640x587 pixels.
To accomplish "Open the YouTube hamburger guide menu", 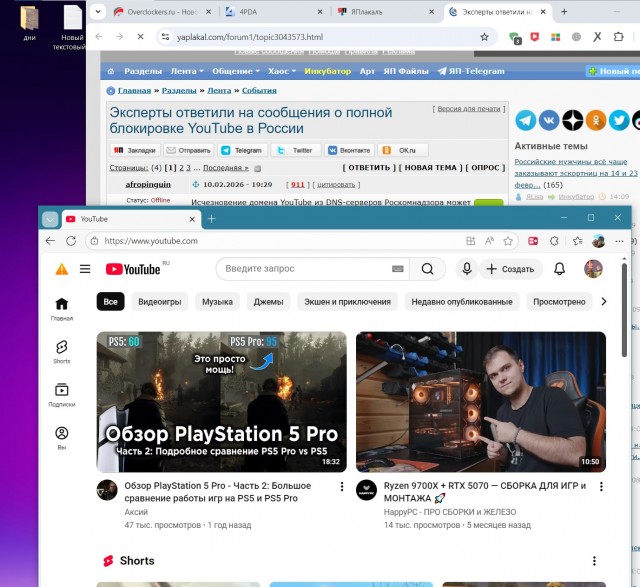I will [x=85, y=269].
